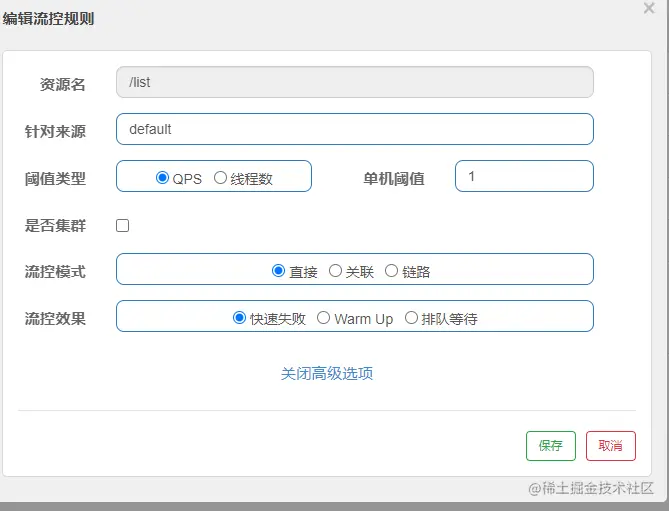Select the QPS threshold type radio
This screenshot has width=669, height=511.
[162, 177]
